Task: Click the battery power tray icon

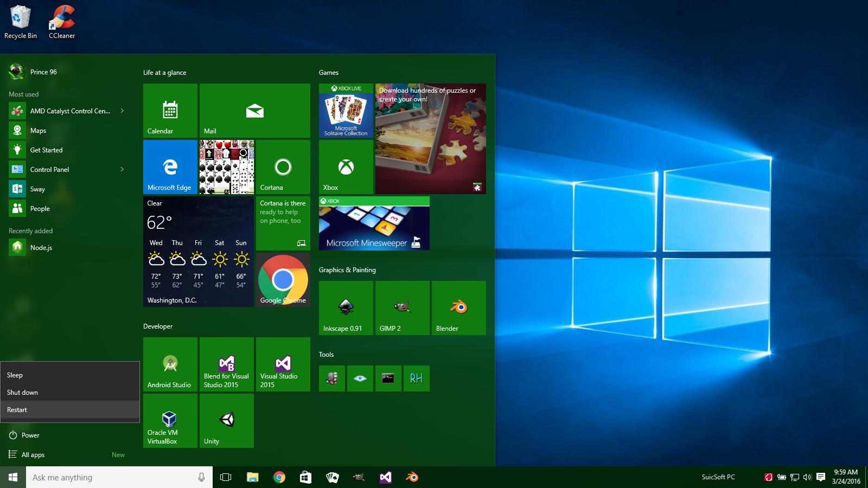Action: tap(782, 477)
